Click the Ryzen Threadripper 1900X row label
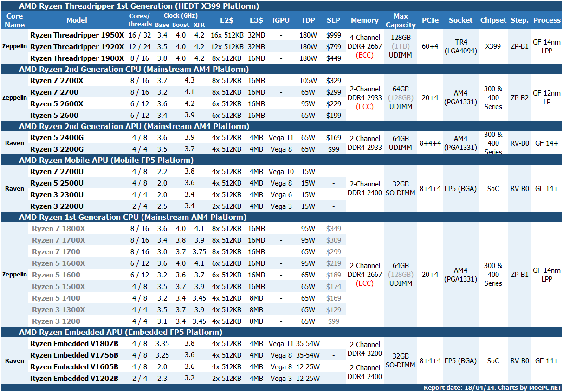This screenshot has width=563, height=392. [77, 58]
